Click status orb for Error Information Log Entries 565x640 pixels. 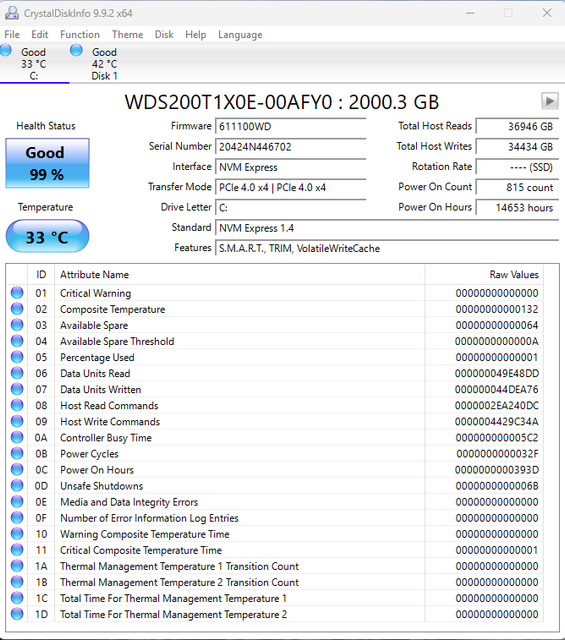pos(17,518)
